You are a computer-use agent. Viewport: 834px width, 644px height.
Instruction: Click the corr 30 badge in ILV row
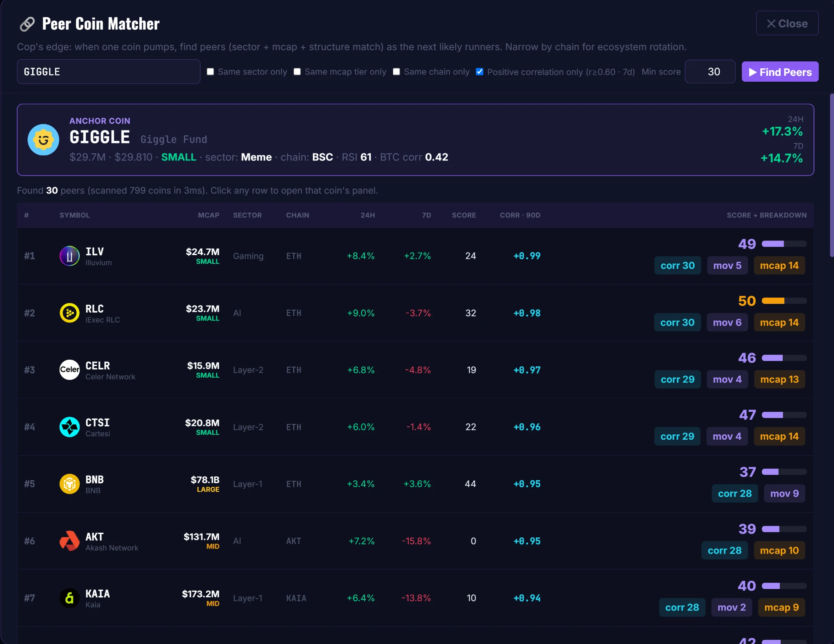pyautogui.click(x=678, y=266)
